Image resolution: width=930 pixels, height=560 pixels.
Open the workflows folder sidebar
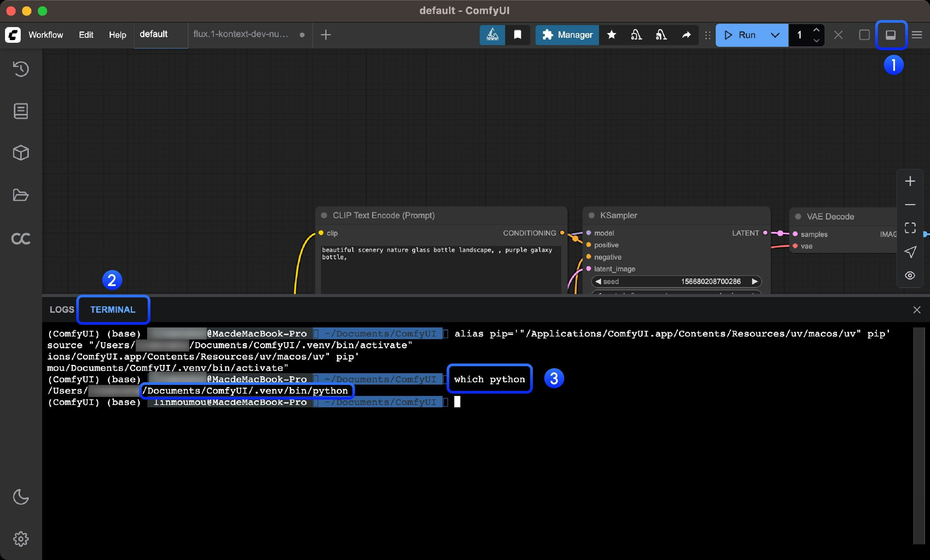(21, 195)
